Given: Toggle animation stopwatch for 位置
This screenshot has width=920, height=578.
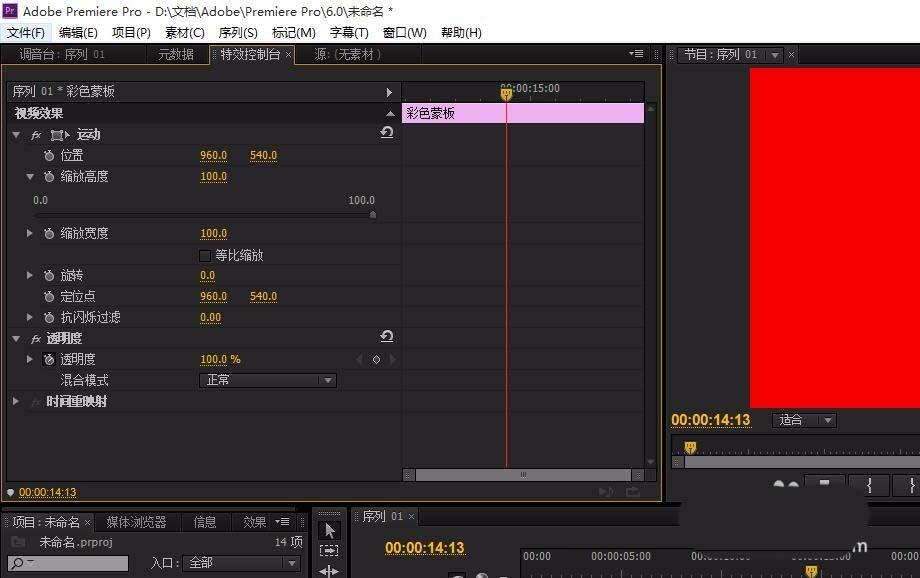Looking at the screenshot, I should (49, 156).
